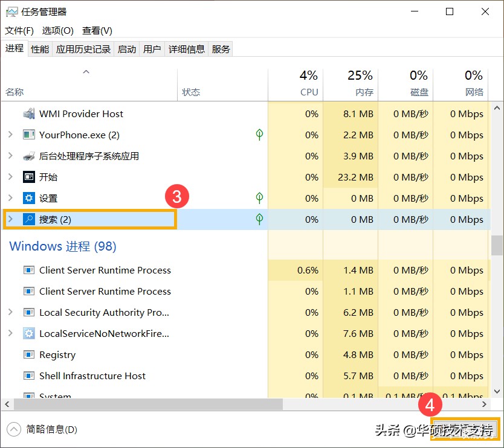Image resolution: width=504 pixels, height=448 pixels.
Task: Click the green leaf beside YourPhone.exe
Action: [x=259, y=135]
